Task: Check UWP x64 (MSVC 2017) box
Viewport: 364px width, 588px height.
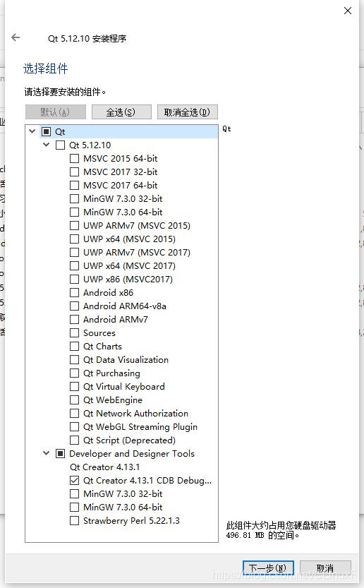Action: point(75,266)
